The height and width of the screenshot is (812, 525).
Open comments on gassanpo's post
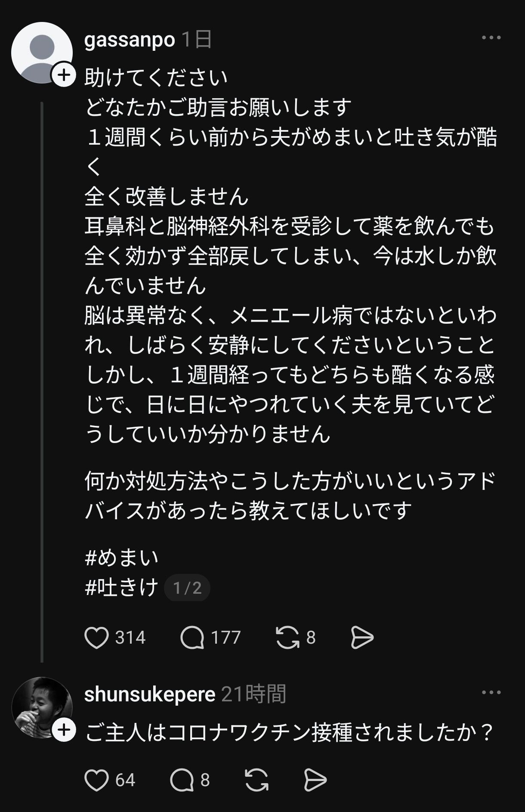[x=192, y=638]
